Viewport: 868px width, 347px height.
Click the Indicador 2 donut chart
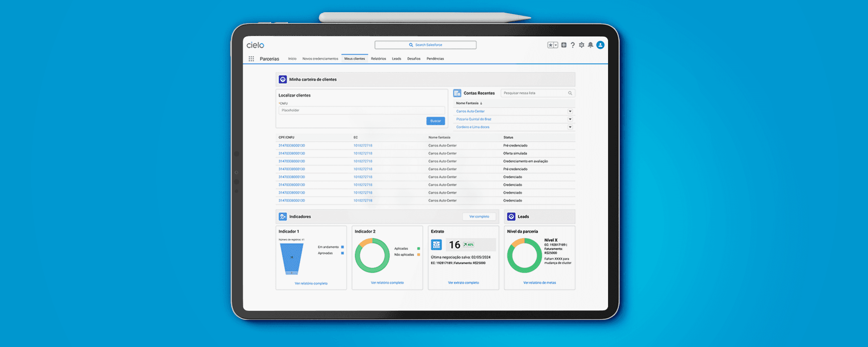372,255
